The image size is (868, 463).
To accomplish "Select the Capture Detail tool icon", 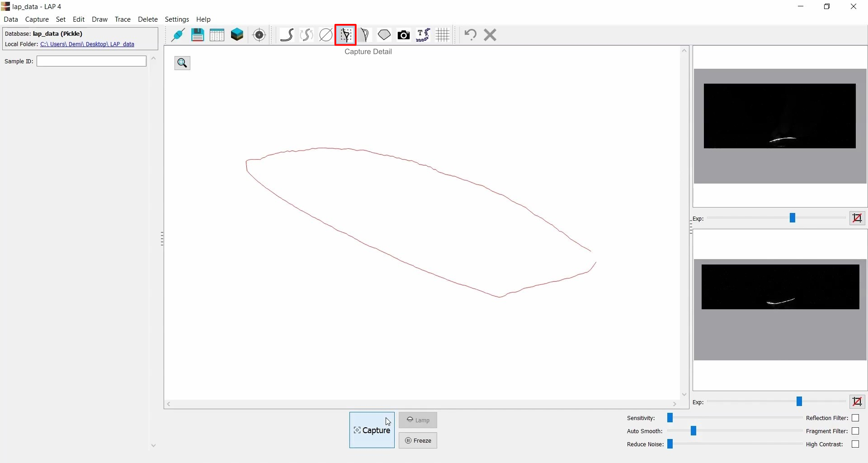I will [346, 35].
